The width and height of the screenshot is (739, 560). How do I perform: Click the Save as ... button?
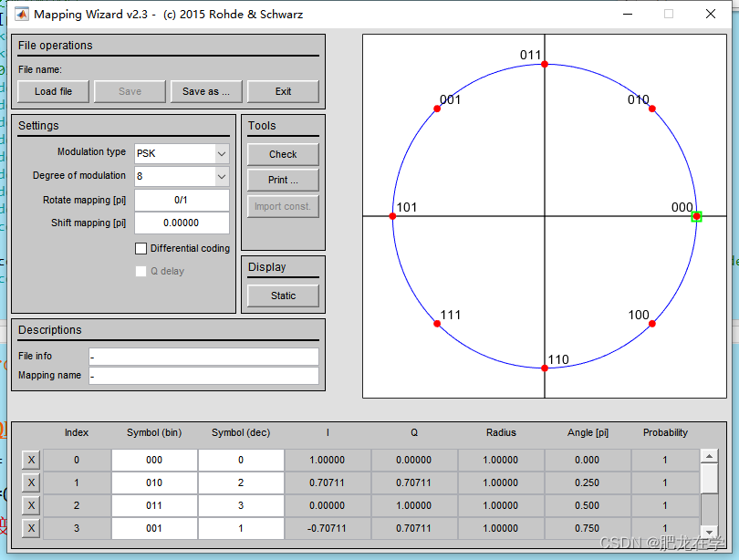[x=206, y=91]
